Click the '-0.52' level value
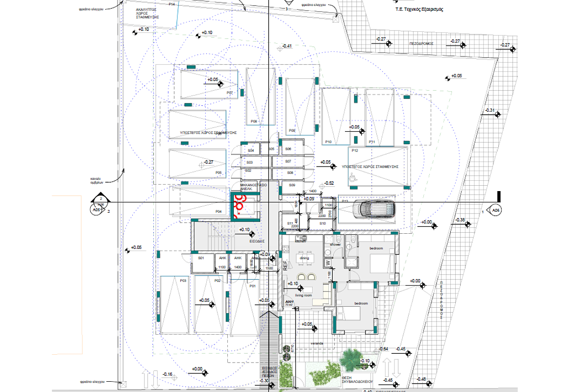588x392 pixels. tap(329, 183)
